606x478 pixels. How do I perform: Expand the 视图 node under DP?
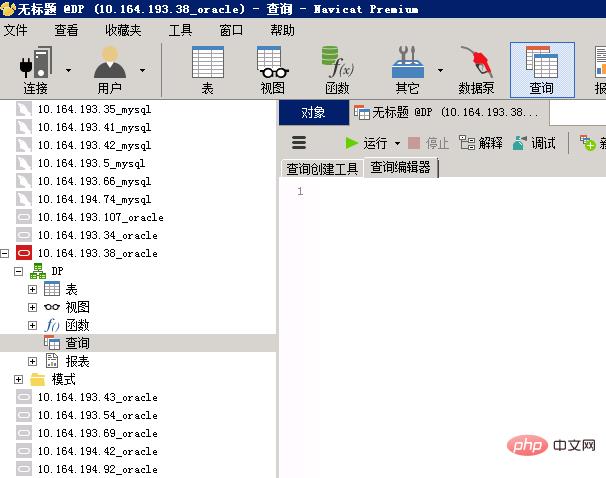[x=32, y=307]
